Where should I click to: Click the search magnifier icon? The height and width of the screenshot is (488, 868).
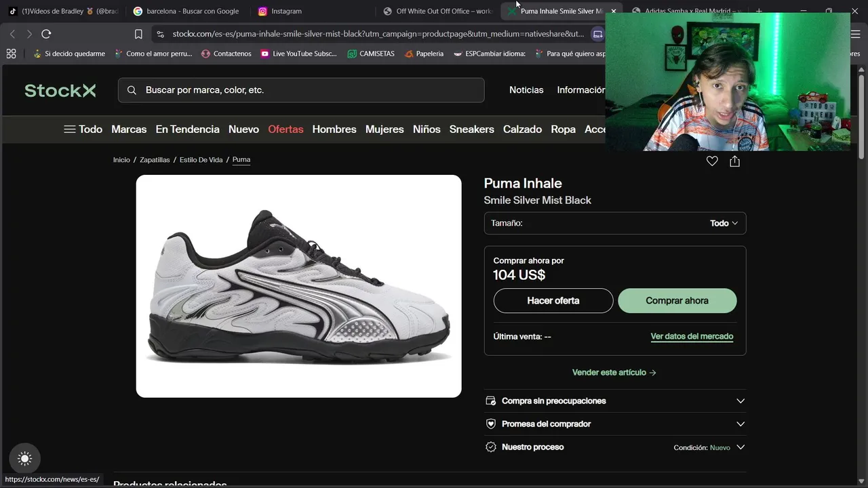[x=132, y=90]
